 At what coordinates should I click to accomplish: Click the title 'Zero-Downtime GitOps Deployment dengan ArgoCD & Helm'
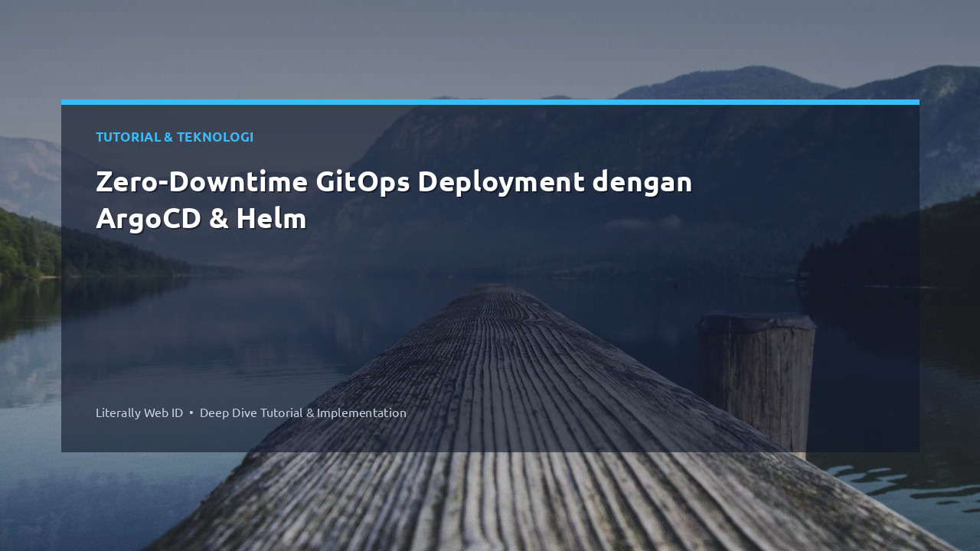(394, 201)
